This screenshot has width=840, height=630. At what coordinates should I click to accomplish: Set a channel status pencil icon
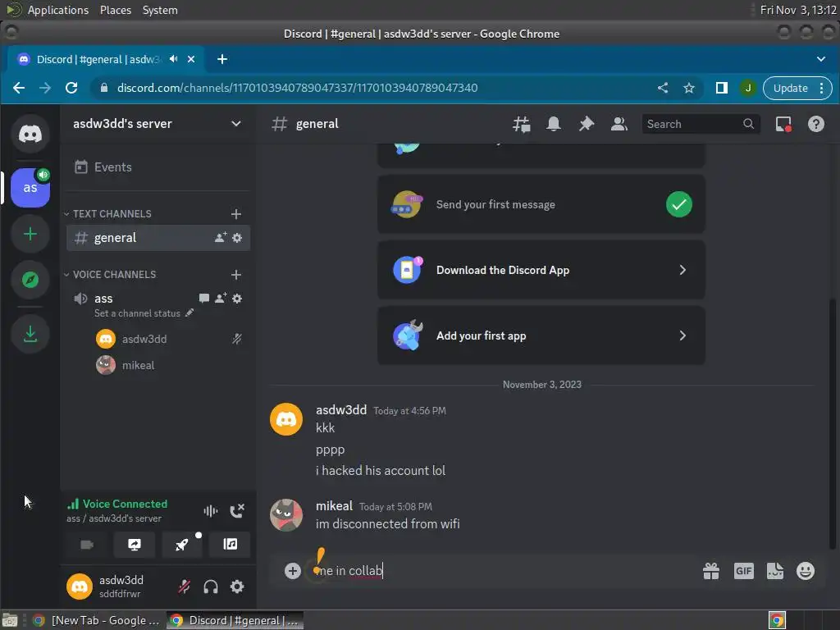(x=189, y=313)
